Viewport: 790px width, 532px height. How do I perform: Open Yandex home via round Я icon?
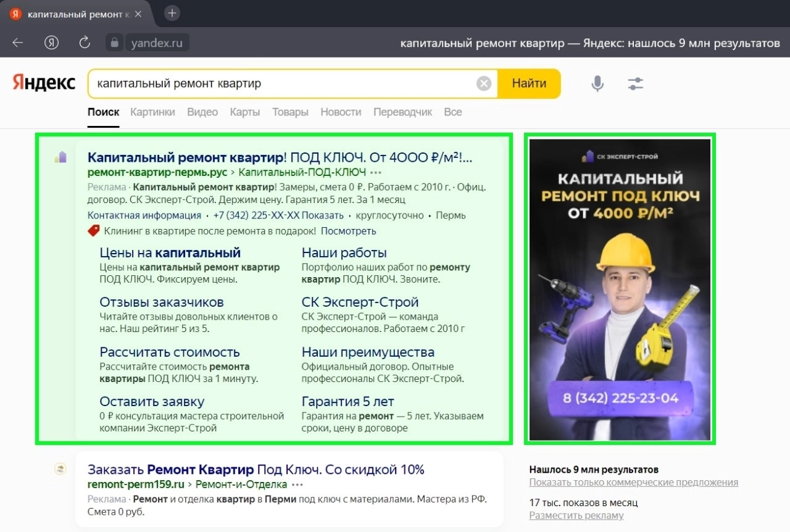pos(51,43)
